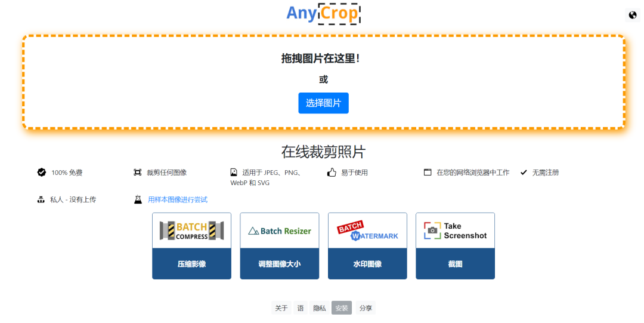Click the 压缩影像 label
Viewport: 644px width, 323px height.
click(x=192, y=264)
